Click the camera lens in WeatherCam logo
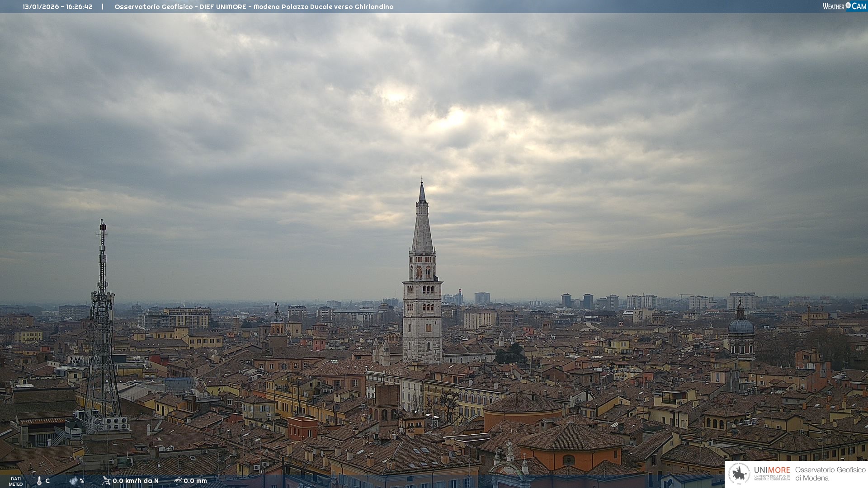The width and height of the screenshot is (868, 488). point(848,5)
